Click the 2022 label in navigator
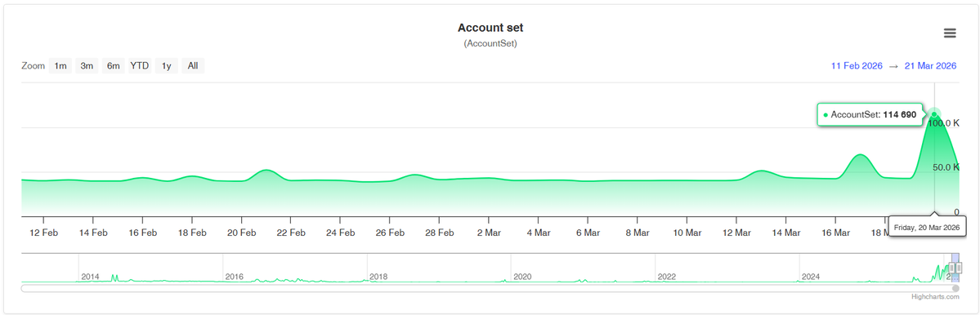 [666, 277]
